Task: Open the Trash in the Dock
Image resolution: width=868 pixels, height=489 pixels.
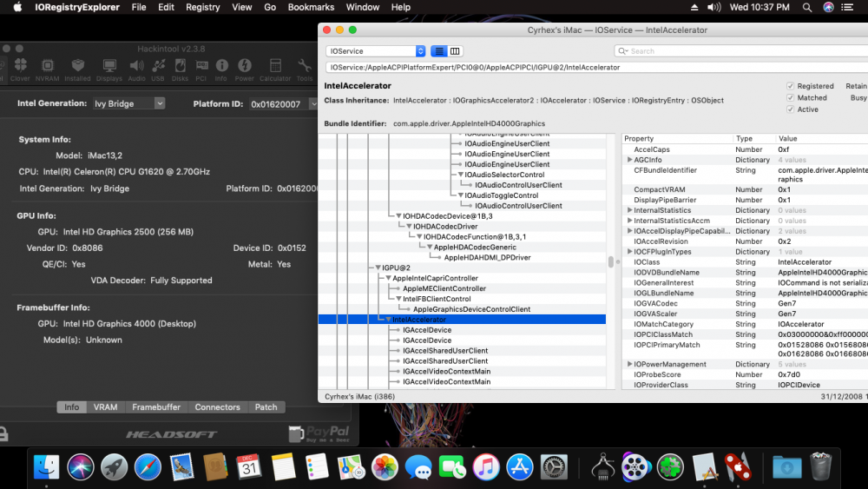Action: (820, 466)
